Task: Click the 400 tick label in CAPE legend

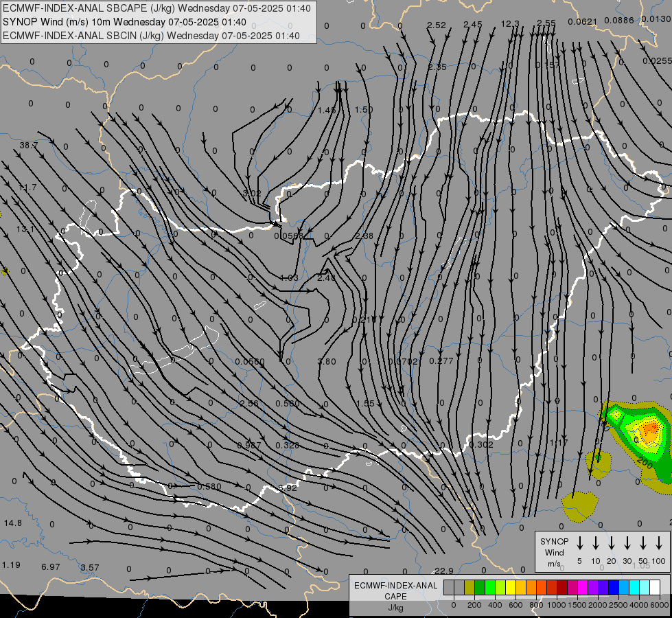Action: point(495,605)
